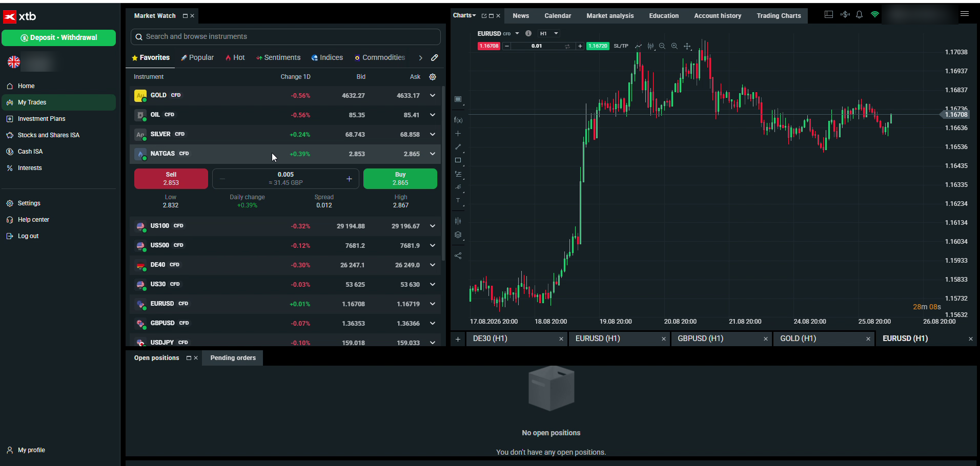Open the Pending orders tab

coord(233,358)
